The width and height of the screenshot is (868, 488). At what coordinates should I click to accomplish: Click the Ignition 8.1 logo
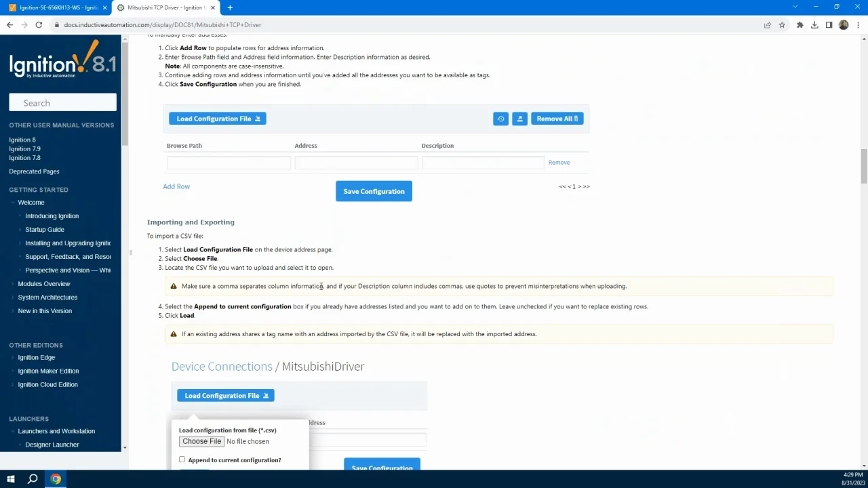pos(62,60)
